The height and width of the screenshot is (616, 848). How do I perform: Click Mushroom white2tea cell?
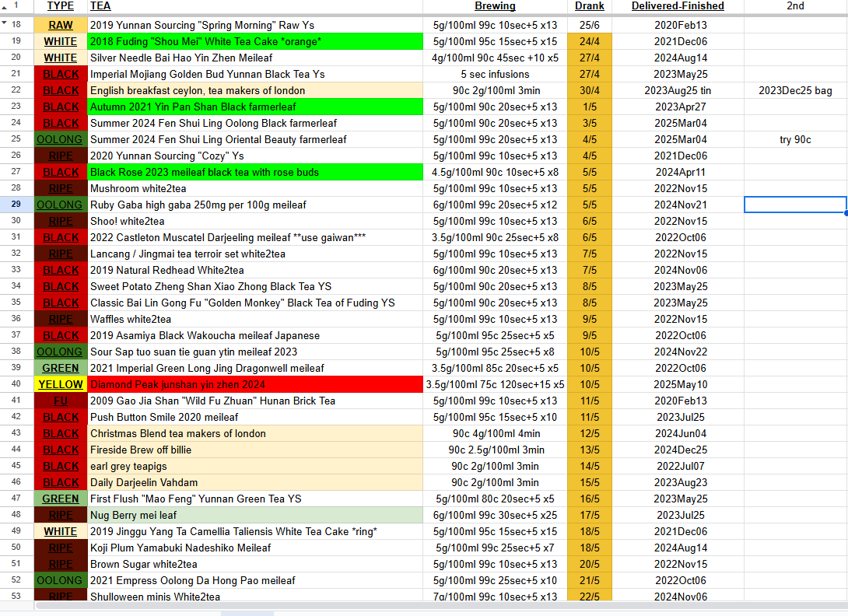255,188
